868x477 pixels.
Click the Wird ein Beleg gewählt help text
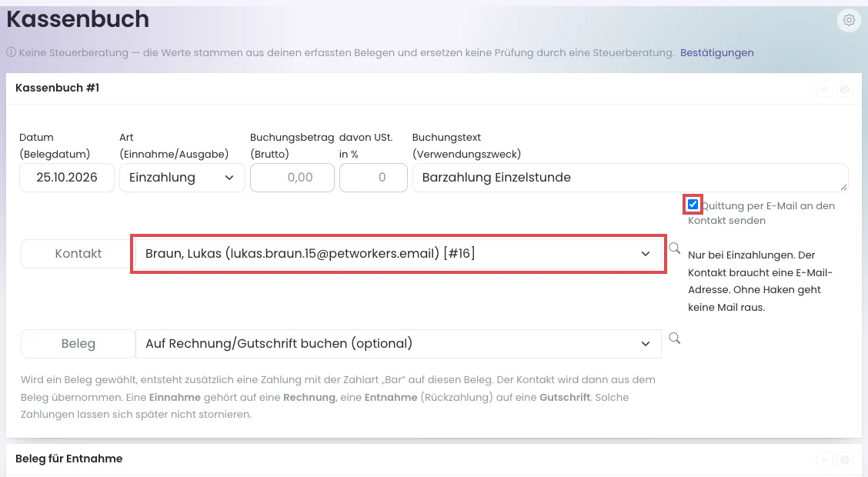(338, 397)
